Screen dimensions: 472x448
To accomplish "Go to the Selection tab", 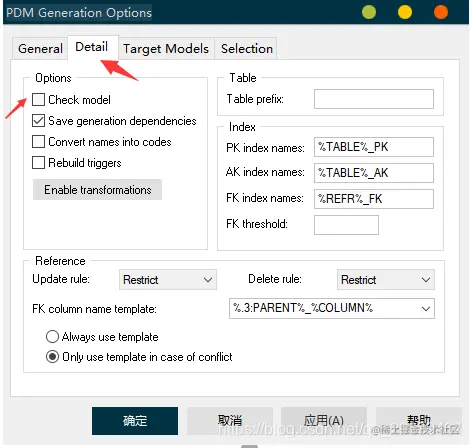I will (247, 49).
